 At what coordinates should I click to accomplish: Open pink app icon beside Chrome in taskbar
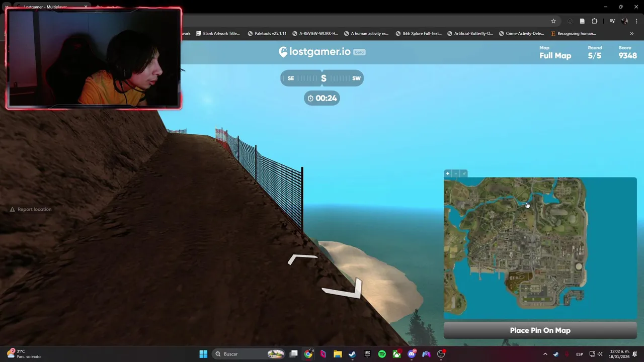pos(323,354)
